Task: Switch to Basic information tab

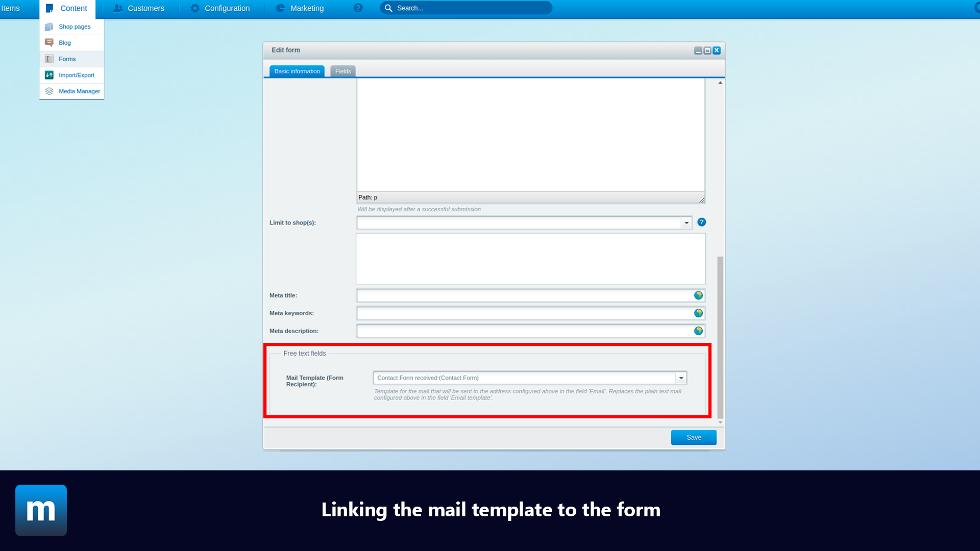Action: pos(297,70)
